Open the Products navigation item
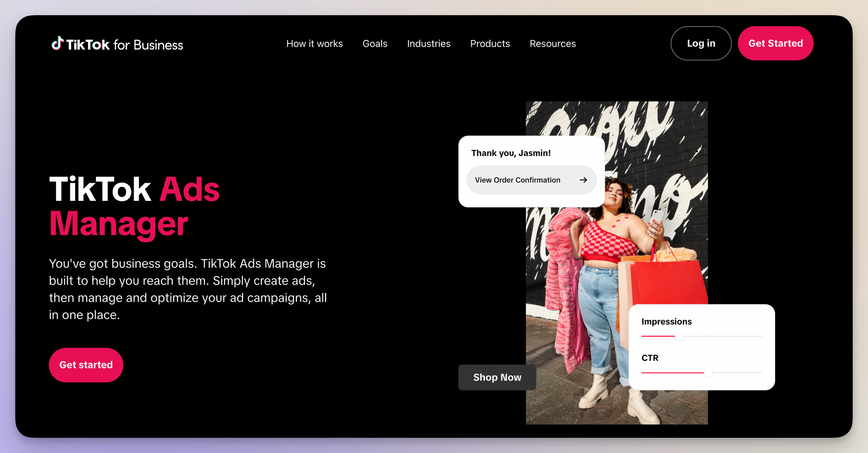This screenshot has height=453, width=868. pyautogui.click(x=490, y=43)
